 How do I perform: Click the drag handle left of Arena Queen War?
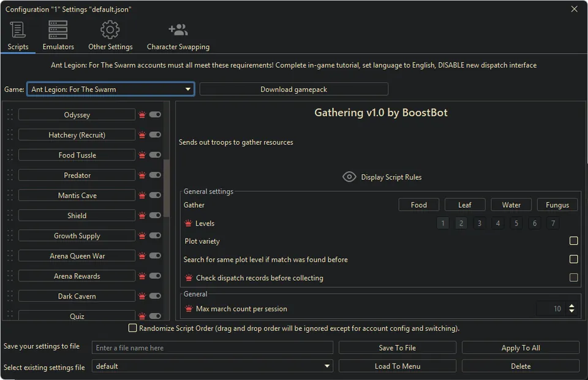pyautogui.click(x=10, y=256)
